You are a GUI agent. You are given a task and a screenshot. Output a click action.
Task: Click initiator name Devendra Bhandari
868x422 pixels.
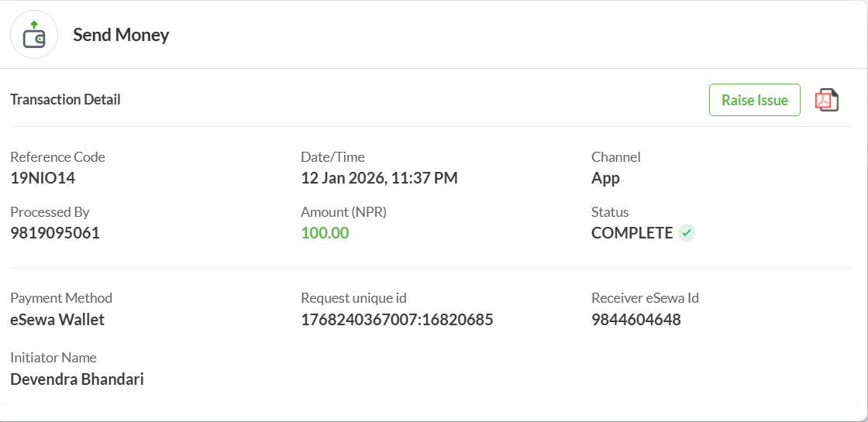(x=77, y=379)
